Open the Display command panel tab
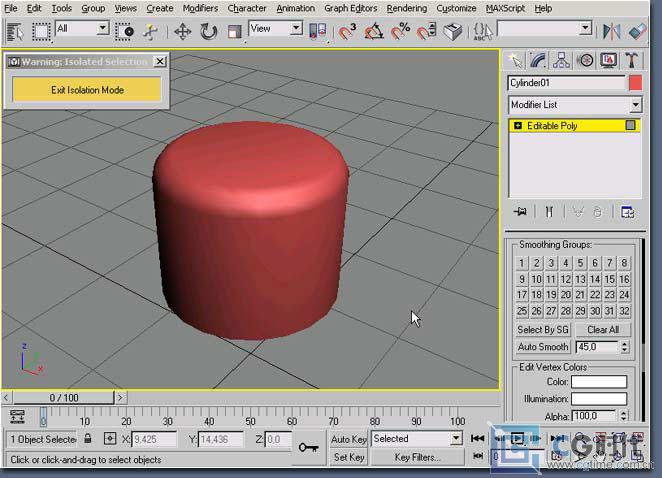The image size is (662, 478). 608,61
